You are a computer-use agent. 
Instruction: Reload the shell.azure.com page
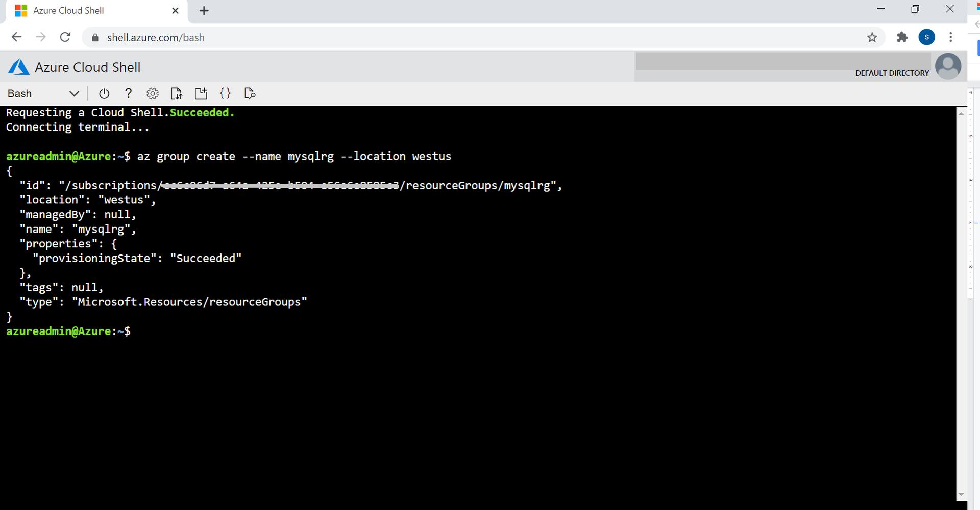point(65,37)
